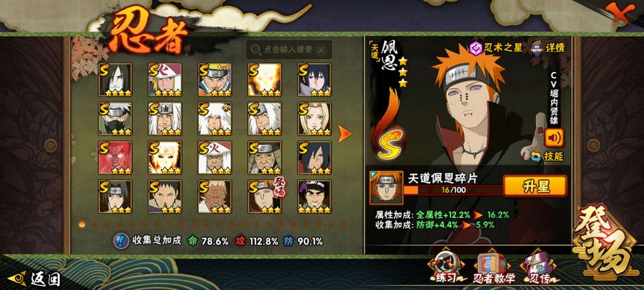Click 天道佩恩碎片 fragment icon
The image size is (644, 290).
pyautogui.click(x=386, y=188)
